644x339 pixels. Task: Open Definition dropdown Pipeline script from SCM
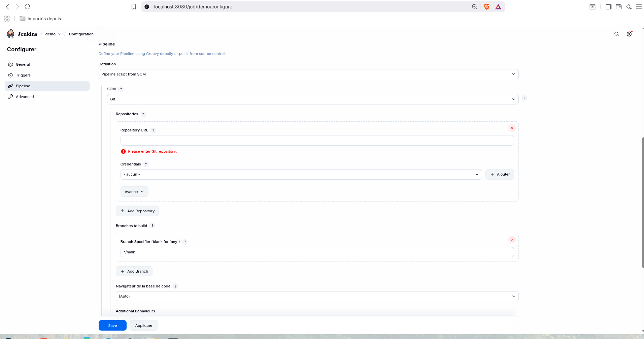(x=308, y=74)
